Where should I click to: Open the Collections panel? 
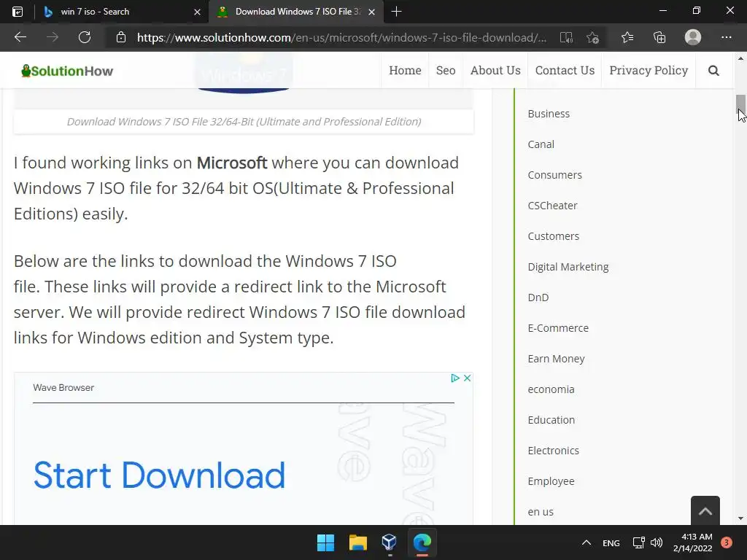659,37
